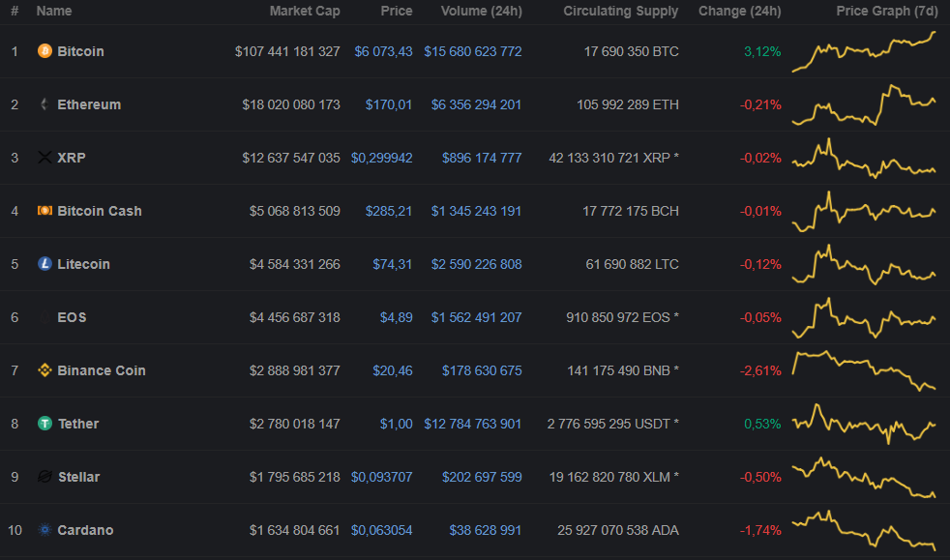Open Bitcoin's 7-day price graph
Viewport: 950px width, 560px height.
tap(864, 51)
